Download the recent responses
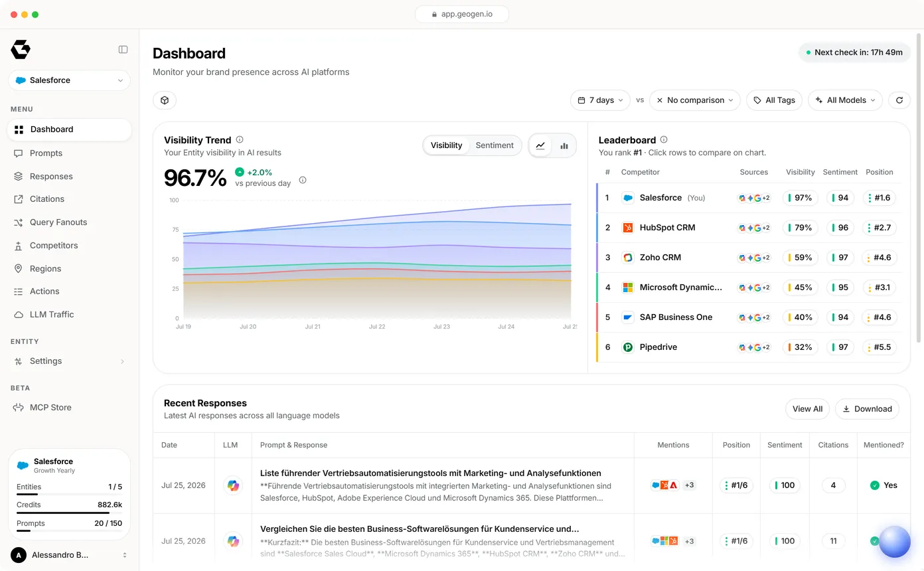Screen dimensions: 924x571 [x=867, y=409]
